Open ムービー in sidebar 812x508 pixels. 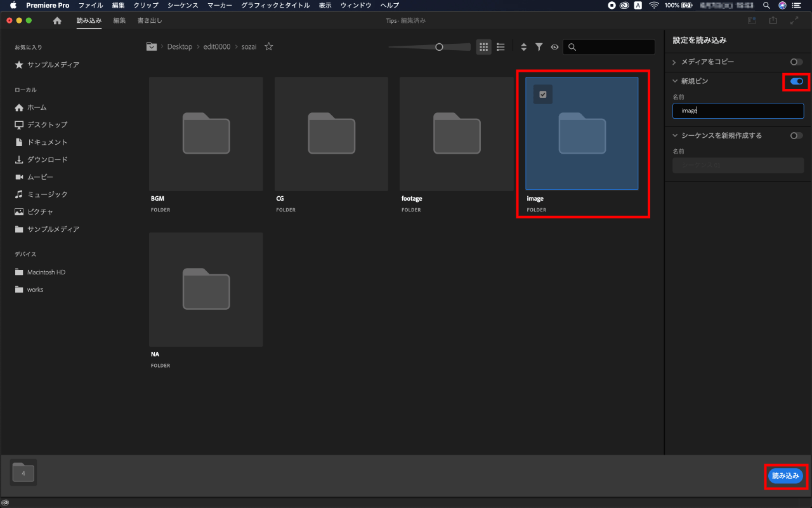coord(34,177)
